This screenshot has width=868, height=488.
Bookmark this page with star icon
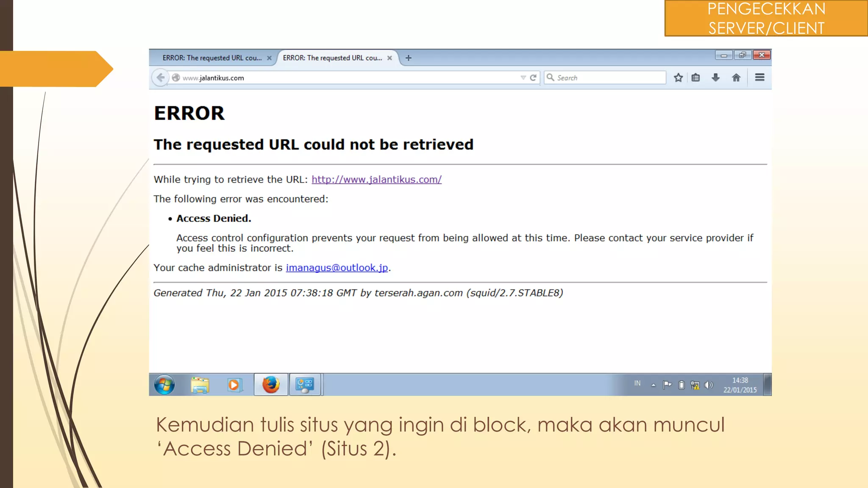click(678, 78)
